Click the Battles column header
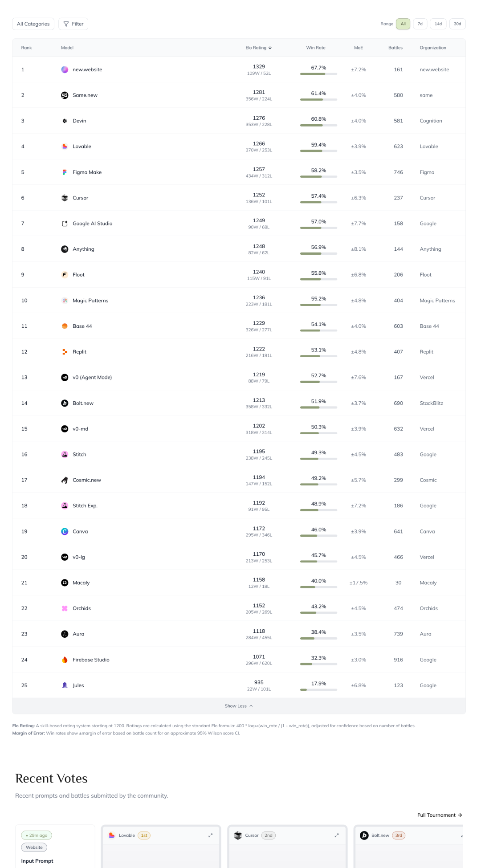481x868 pixels. click(395, 48)
